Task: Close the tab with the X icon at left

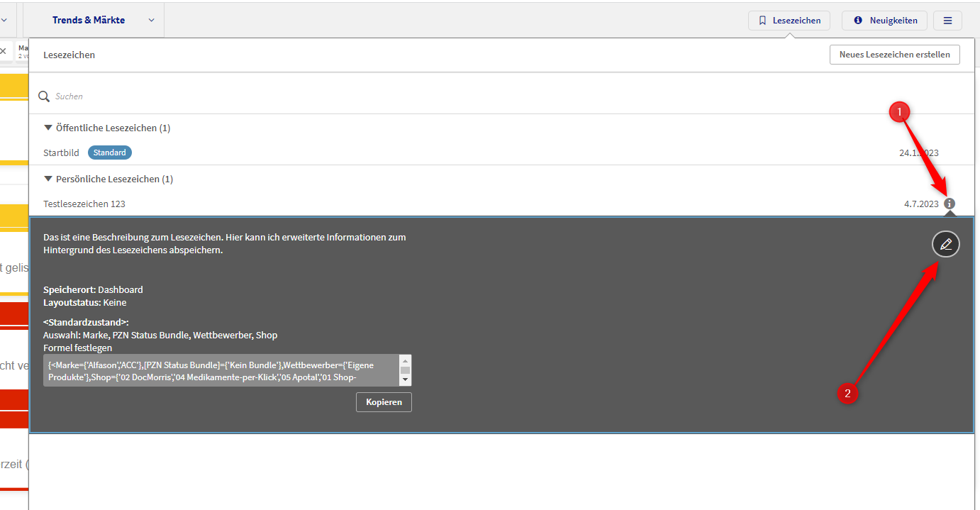Action: [3, 51]
